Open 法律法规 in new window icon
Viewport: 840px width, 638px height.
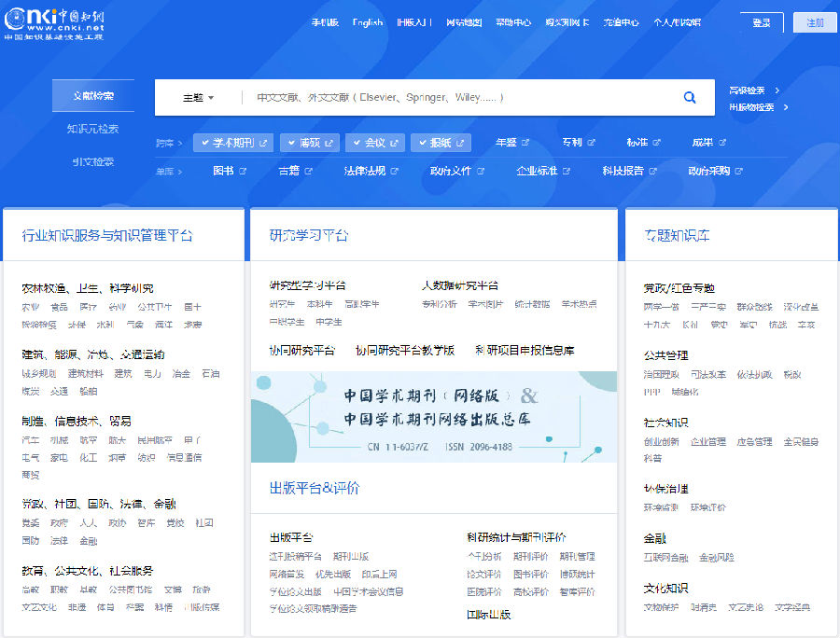pyautogui.click(x=395, y=171)
